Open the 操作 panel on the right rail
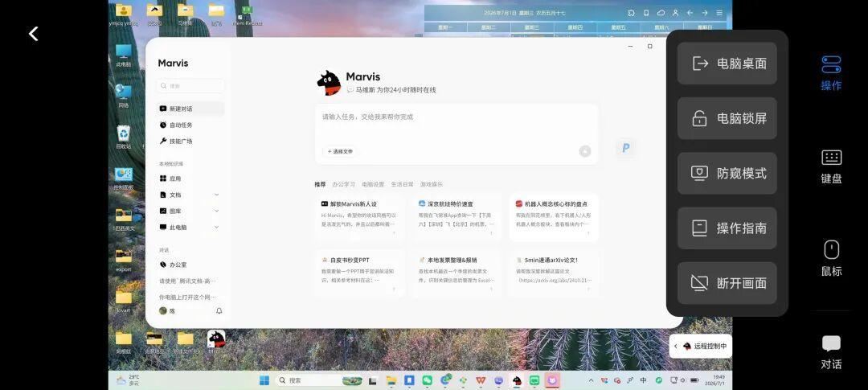Viewport: 868px width, 390px height. click(831, 72)
